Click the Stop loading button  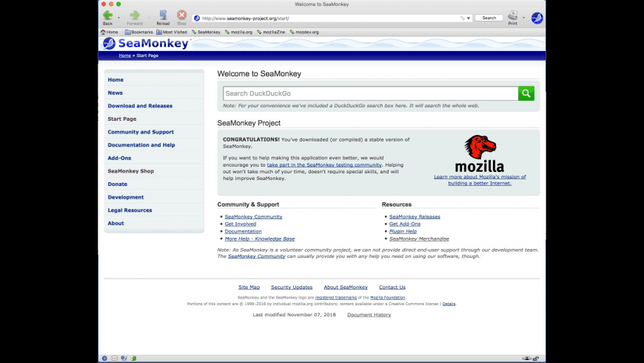point(181,18)
